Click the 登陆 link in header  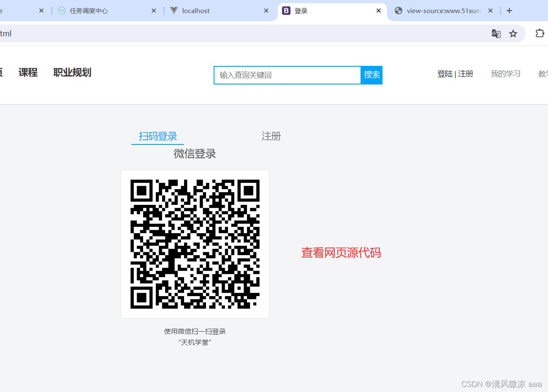click(x=445, y=74)
